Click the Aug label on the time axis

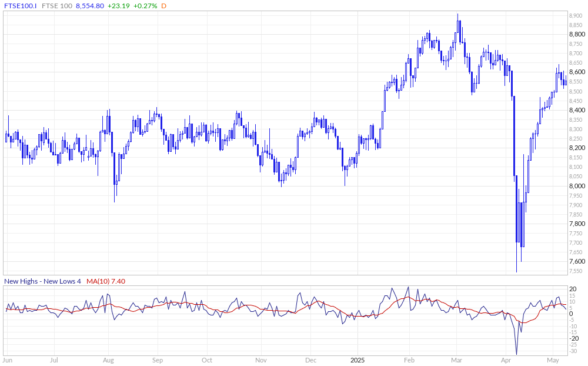[x=108, y=360]
